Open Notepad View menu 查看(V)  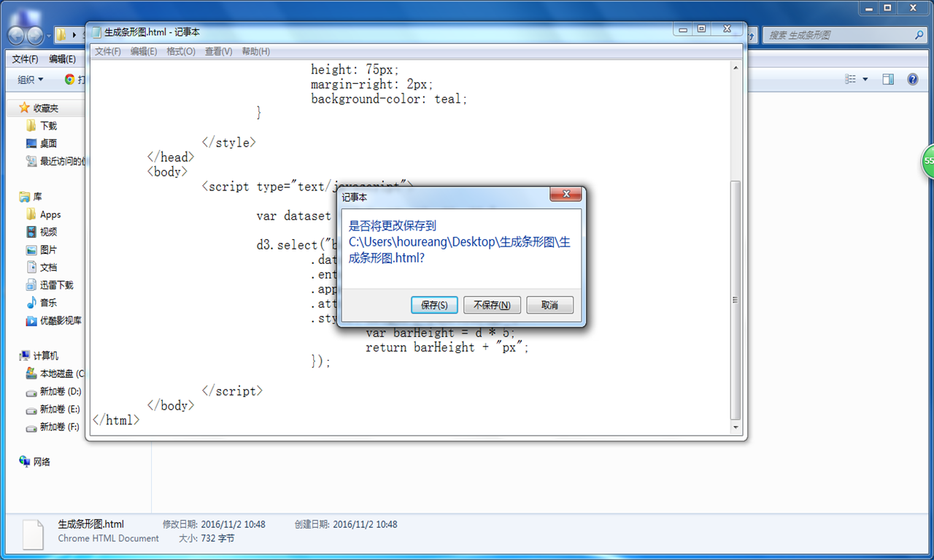tap(218, 52)
